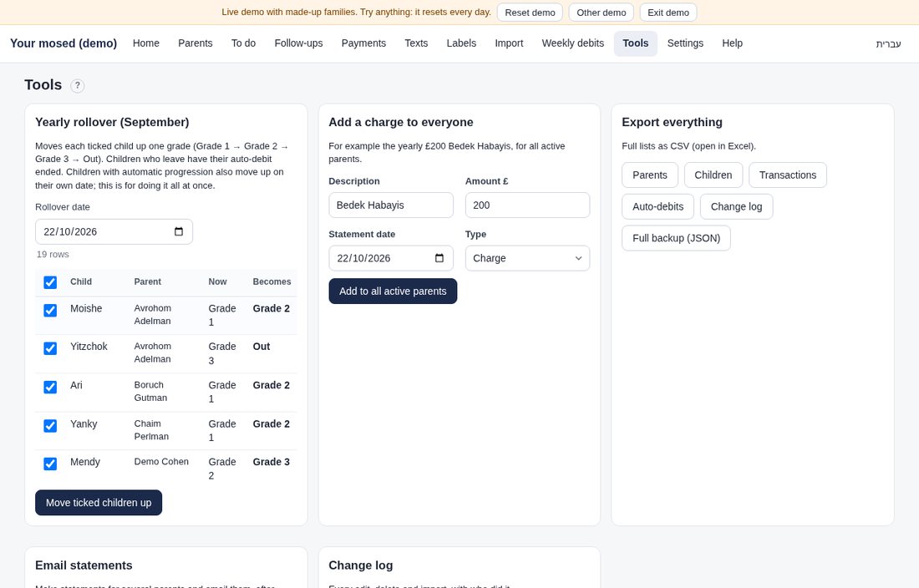Open Settings from the navigation bar
Image resolution: width=919 pixels, height=588 pixels.
(685, 43)
